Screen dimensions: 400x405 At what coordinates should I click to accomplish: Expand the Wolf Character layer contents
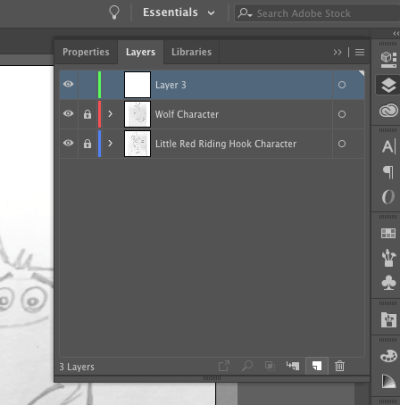pos(110,114)
